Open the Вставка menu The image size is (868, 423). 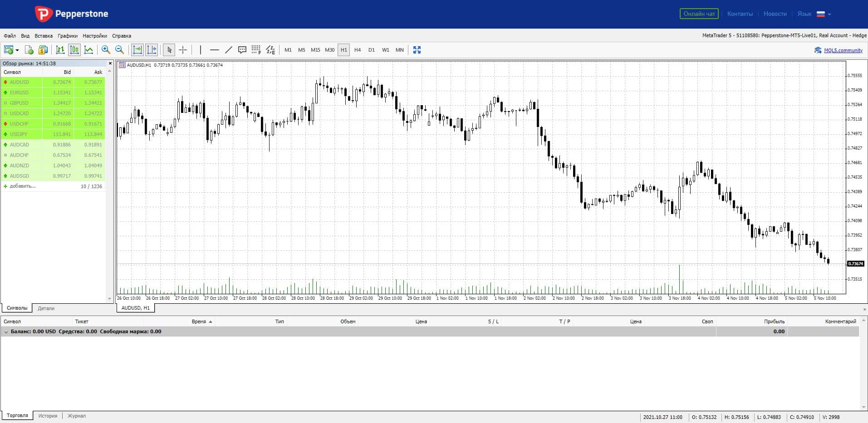(44, 36)
